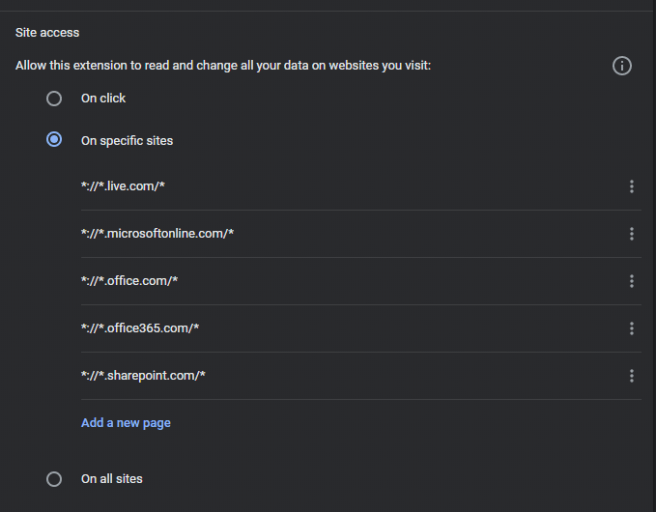Select the *://*.microsoftonline.com/* site pattern text

(x=157, y=234)
